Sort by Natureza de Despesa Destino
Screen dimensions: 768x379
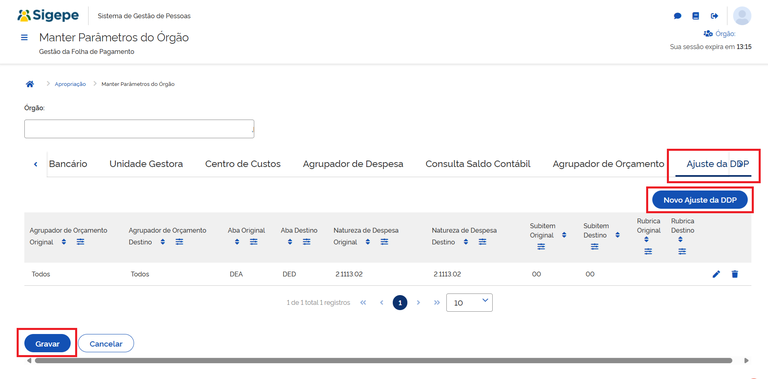click(466, 242)
